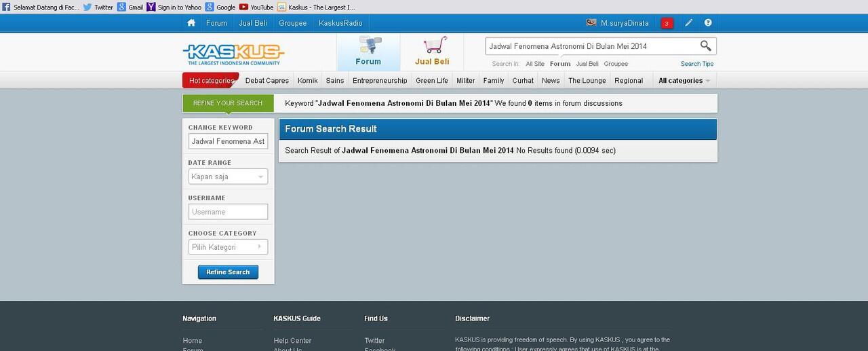The height and width of the screenshot is (351, 868).
Task: Open the Komik category
Action: click(x=308, y=80)
